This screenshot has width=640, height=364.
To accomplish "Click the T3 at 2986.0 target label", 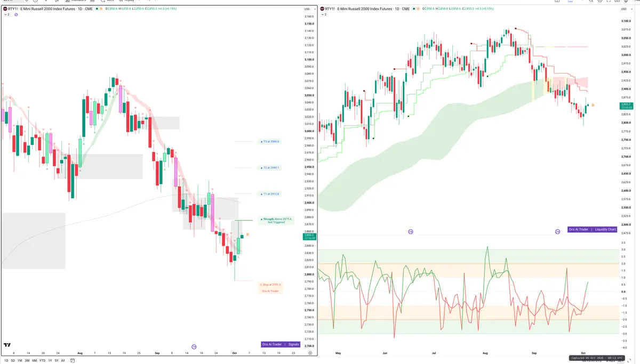I will pos(270,141).
